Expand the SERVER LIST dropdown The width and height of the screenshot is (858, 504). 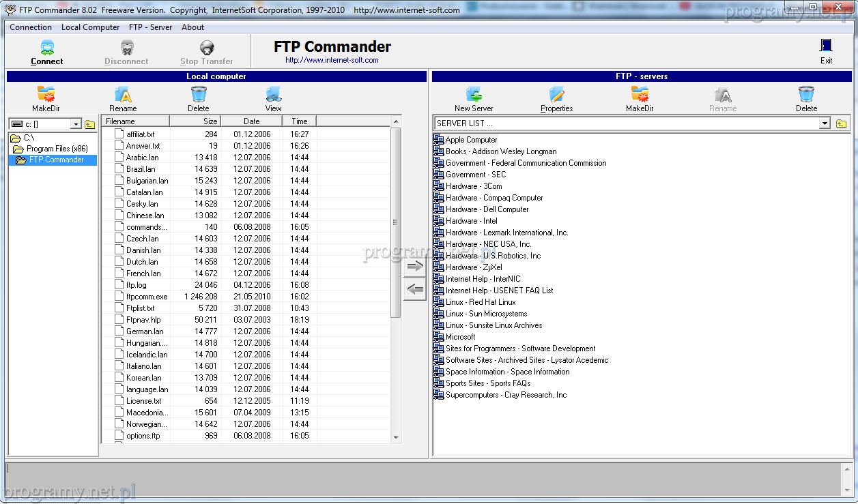[825, 123]
